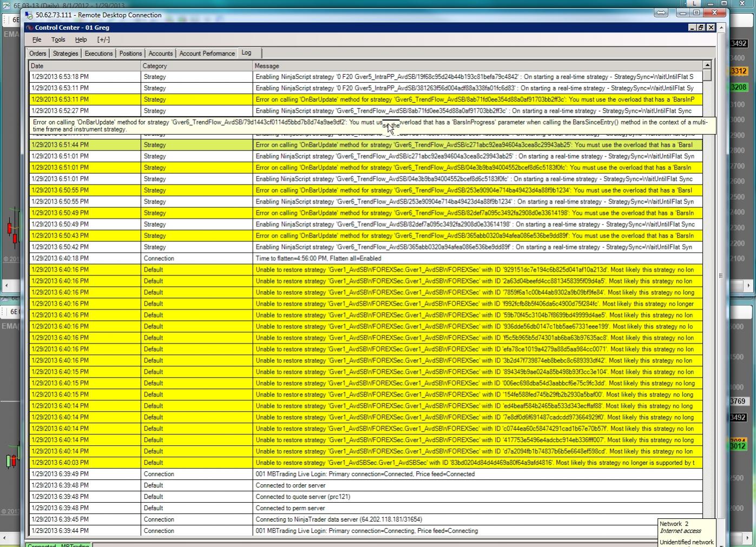Click the restore message with ID '006ec698dba54d3aabbcf6e75c9fc3dd'
The height and width of the screenshot is (547, 756).
point(478,384)
